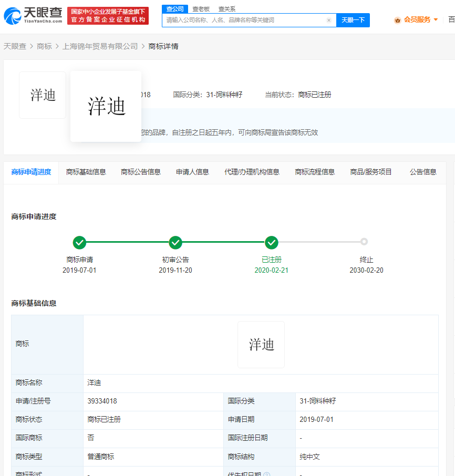Click 商标已注册 value in table
455x476 pixels.
[x=104, y=420]
